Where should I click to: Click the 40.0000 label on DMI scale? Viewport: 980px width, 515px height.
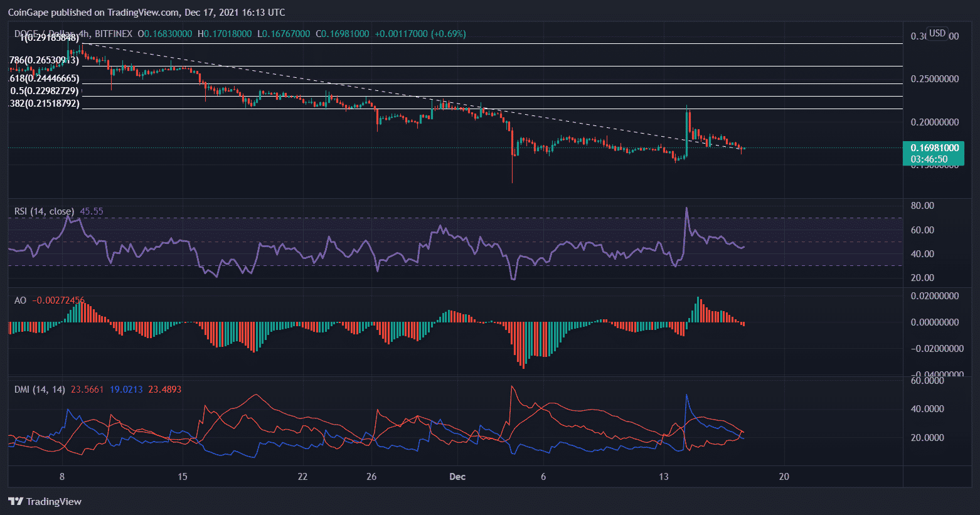(927, 409)
